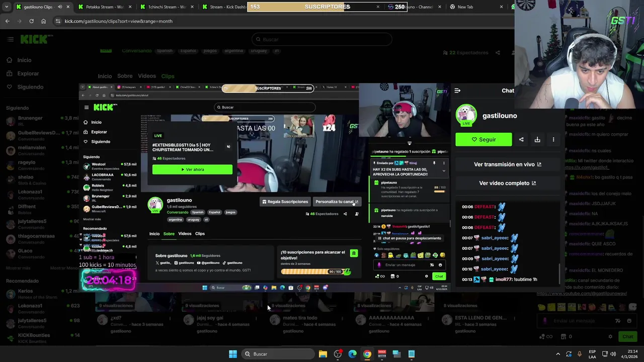Open clip titled AAAAAAAAAAAA
Screen dimensions: 644x362
[x=391, y=318]
